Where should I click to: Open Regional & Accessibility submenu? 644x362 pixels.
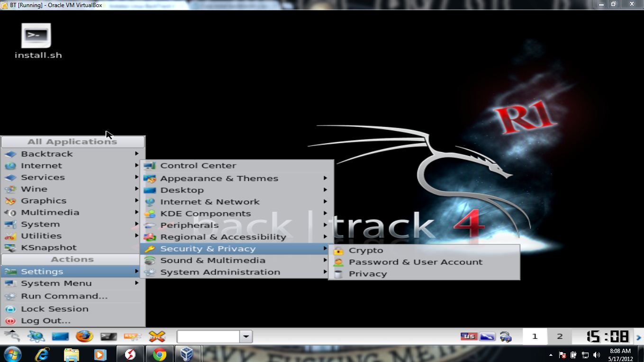pyautogui.click(x=237, y=237)
